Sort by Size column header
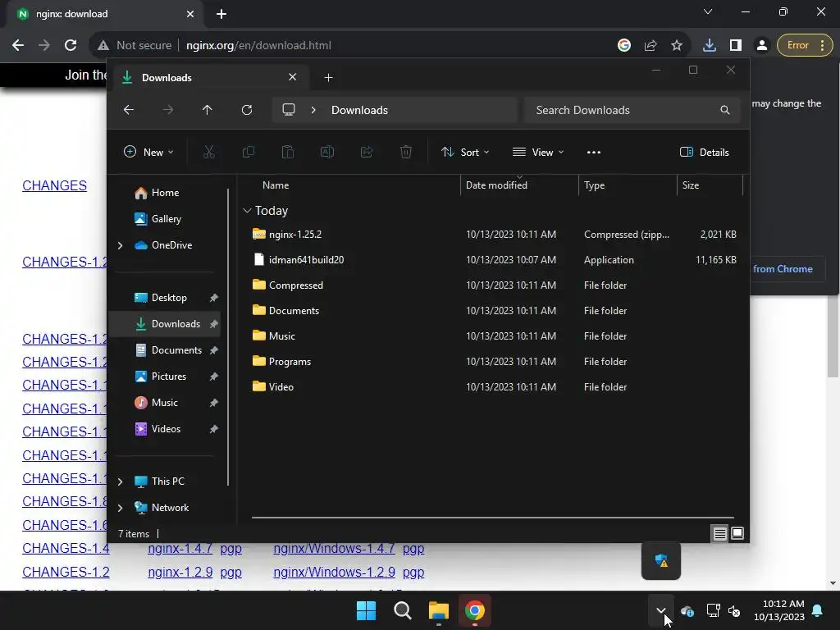This screenshot has width=840, height=630. pos(691,185)
